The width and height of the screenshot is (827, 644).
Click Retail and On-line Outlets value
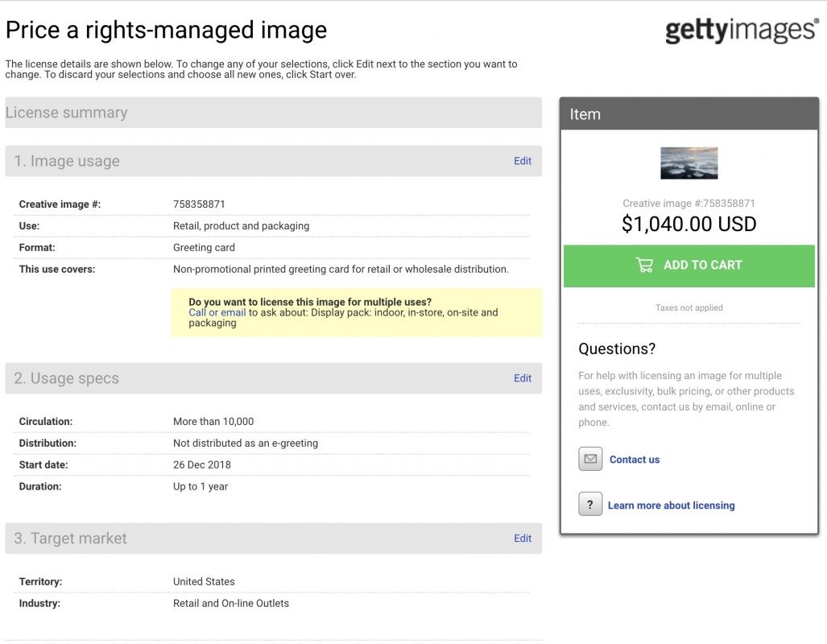point(231,603)
